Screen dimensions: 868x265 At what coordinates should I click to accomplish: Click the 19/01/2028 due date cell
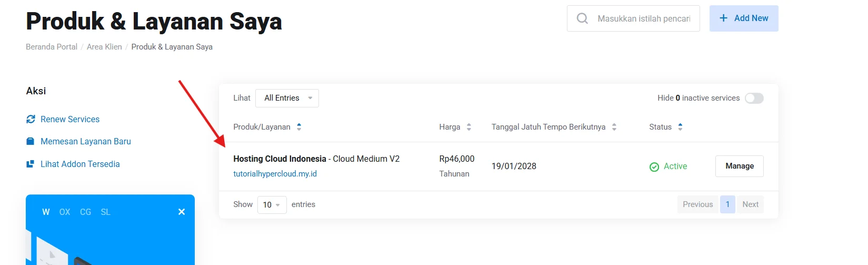click(514, 166)
